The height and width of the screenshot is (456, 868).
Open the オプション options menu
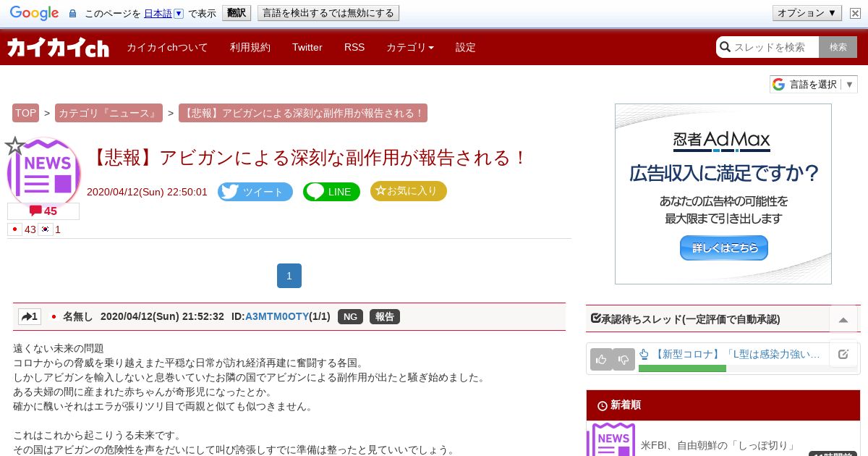(x=807, y=13)
